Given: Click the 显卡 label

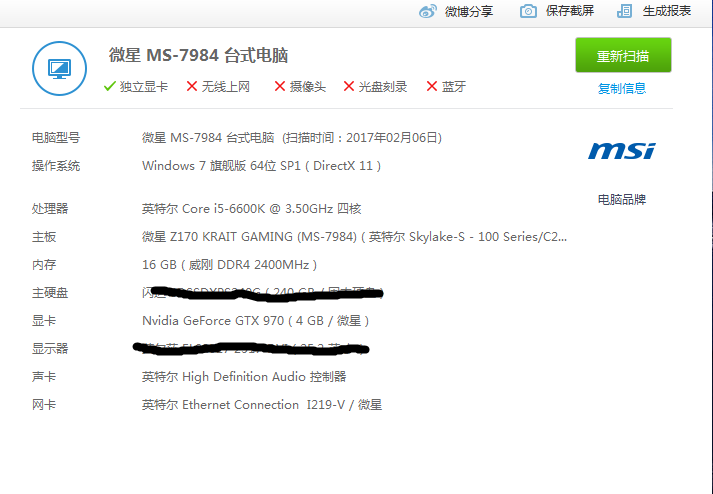Looking at the screenshot, I should 44,321.
